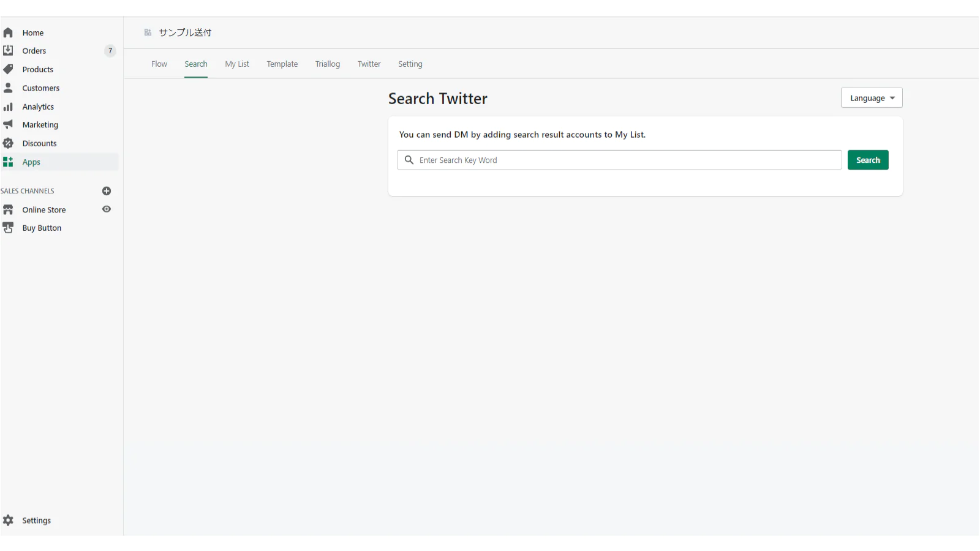Open the Setting tab
980x551 pixels.
[410, 64]
